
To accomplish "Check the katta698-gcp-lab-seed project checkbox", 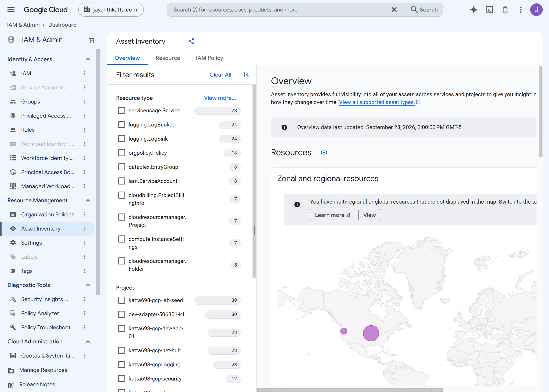I will (122, 300).
